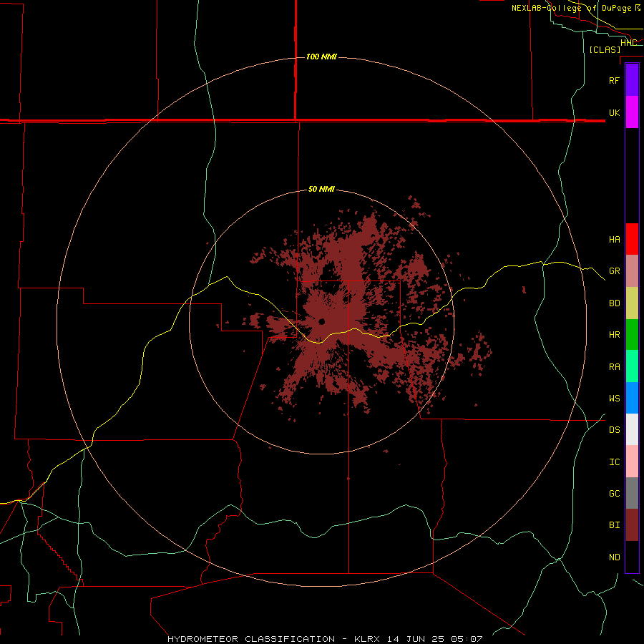
Task: Click the HYDROMETEOR CLASSIFICATION KLRX title caption
Action: click(324, 639)
